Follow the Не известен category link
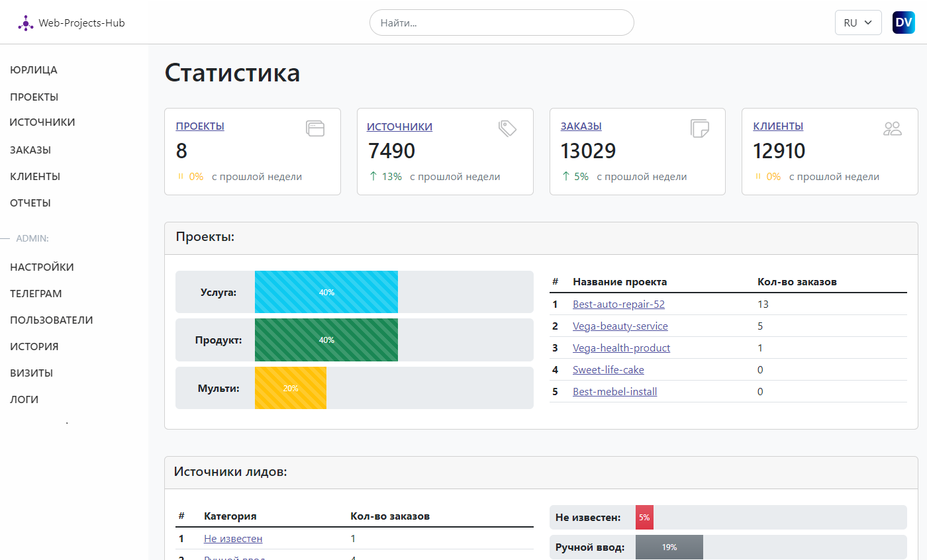Image resolution: width=927 pixels, height=560 pixels. pyautogui.click(x=232, y=538)
